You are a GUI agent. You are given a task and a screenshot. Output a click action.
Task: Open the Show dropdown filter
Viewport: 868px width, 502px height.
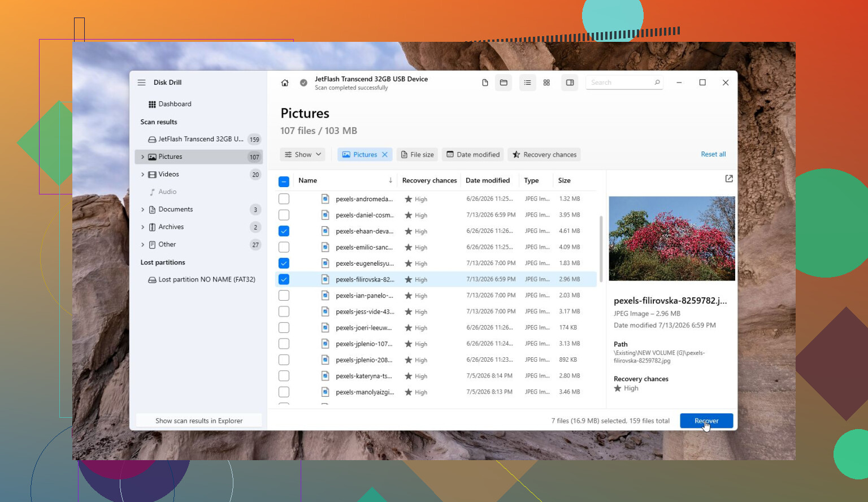(x=303, y=154)
